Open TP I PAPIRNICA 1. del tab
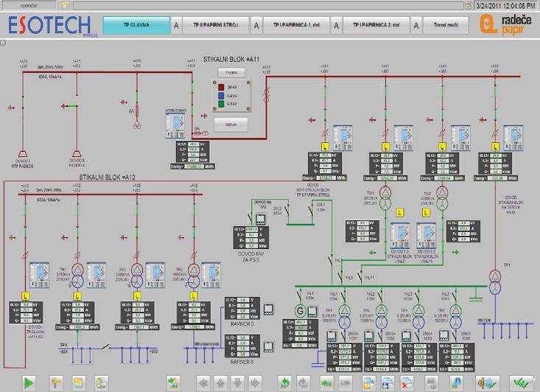Image resolution: width=540 pixels, height=392 pixels. (x=296, y=25)
